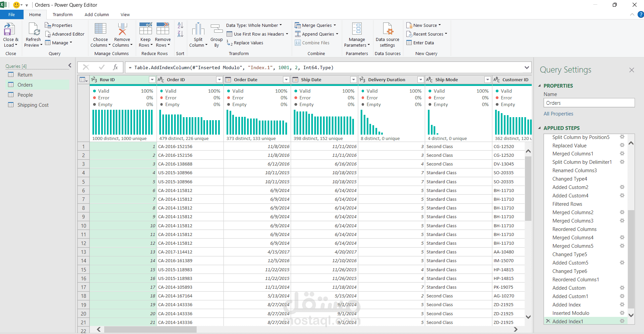Switch to the View tab
Screen dimensions: 644x334
coord(125,14)
